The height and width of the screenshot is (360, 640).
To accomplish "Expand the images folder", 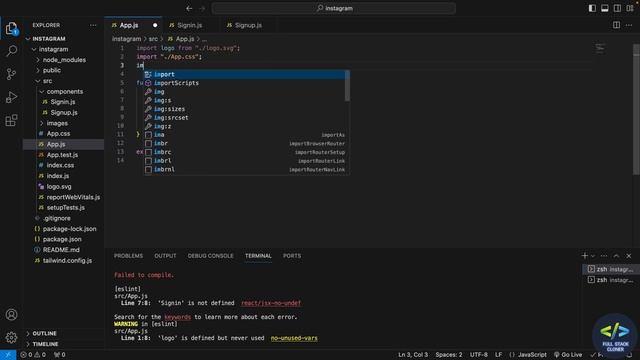I will click(x=64, y=123).
